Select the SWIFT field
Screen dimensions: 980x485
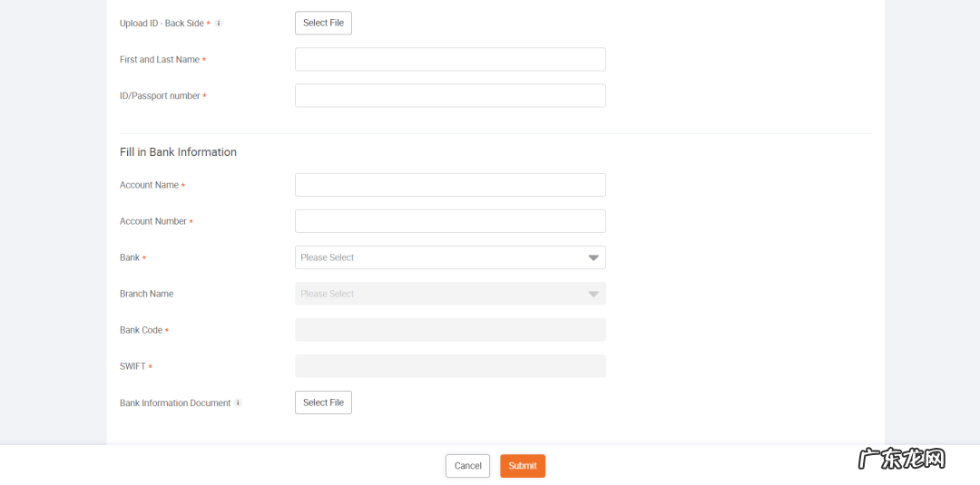[x=450, y=366]
